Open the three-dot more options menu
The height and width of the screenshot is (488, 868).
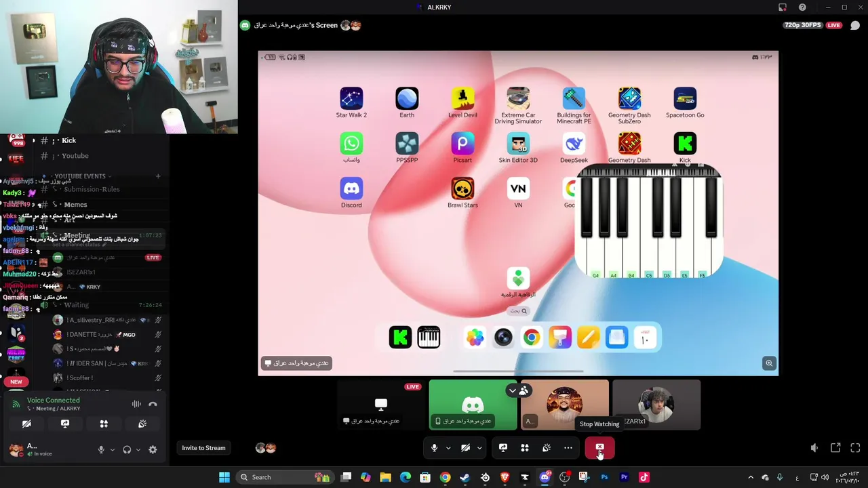(x=568, y=448)
